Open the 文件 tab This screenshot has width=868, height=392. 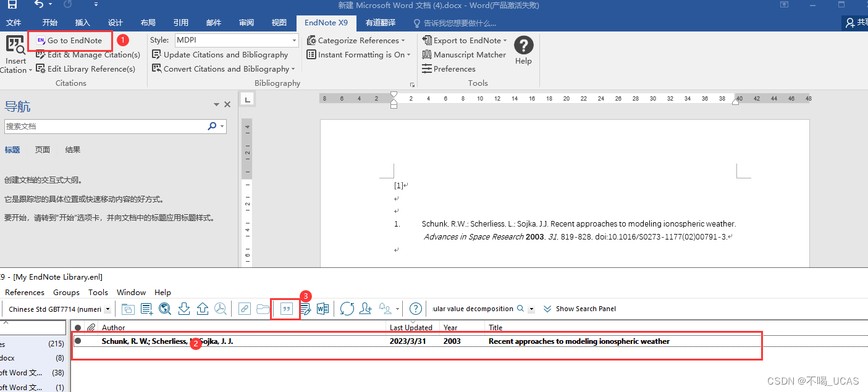(14, 23)
